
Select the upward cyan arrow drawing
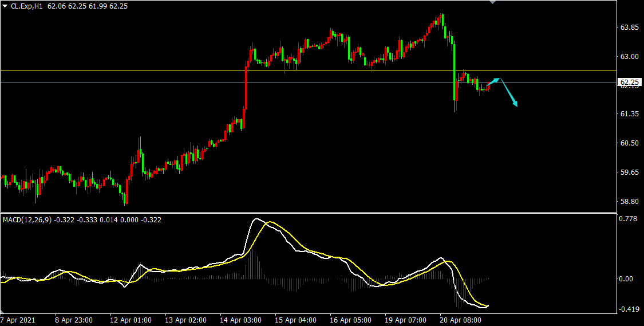click(x=494, y=81)
